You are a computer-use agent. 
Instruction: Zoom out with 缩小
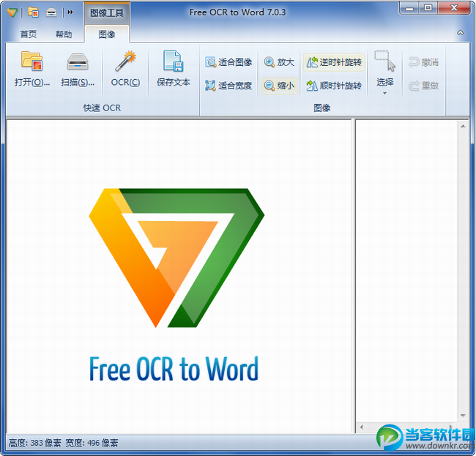click(279, 86)
